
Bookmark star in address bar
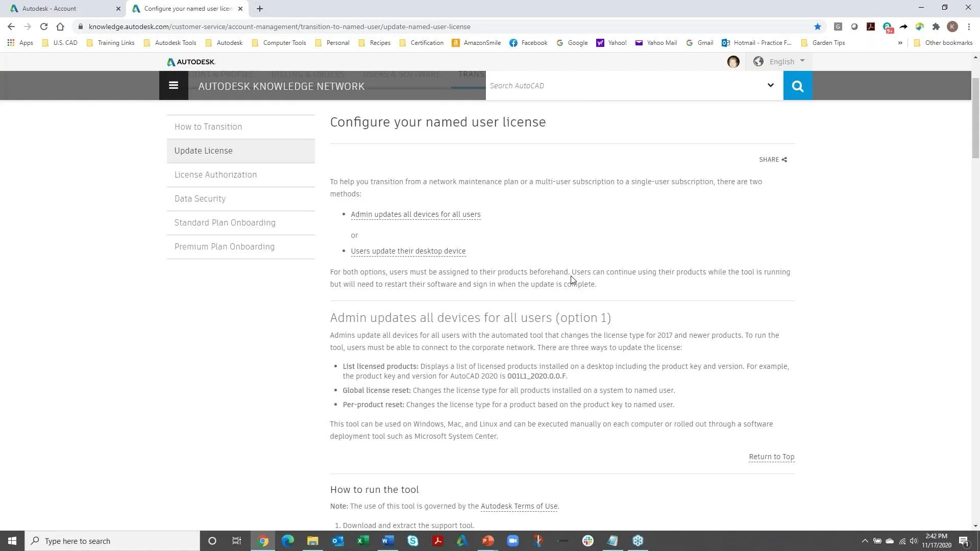coord(817,27)
